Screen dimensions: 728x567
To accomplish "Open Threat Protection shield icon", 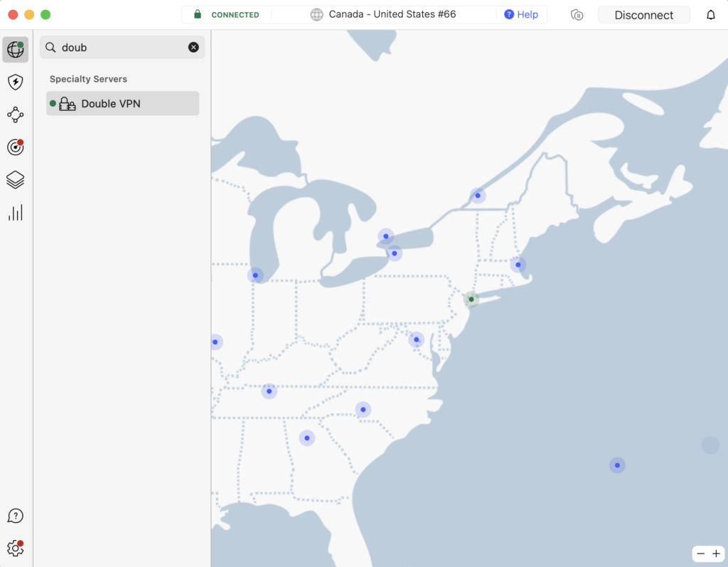I will point(16,82).
